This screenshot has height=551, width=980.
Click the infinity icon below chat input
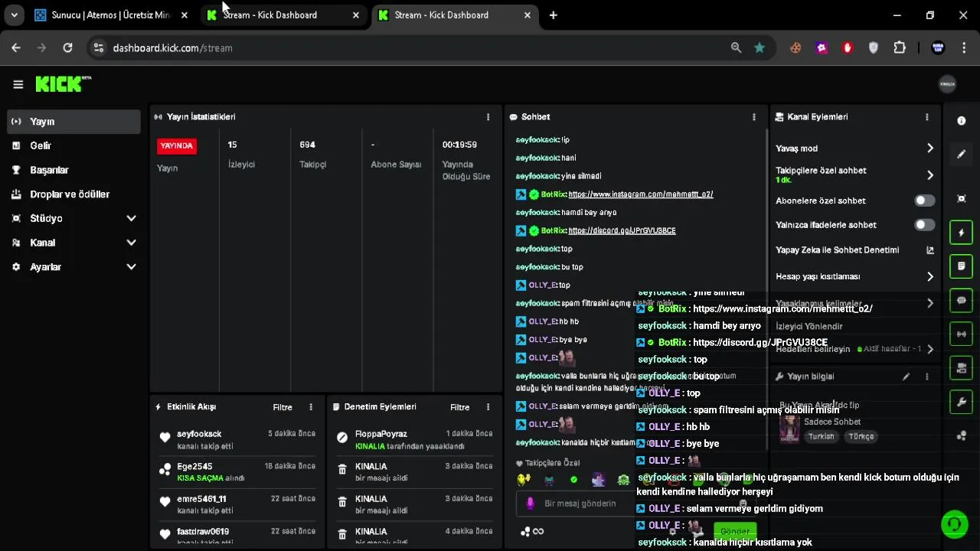pyautogui.click(x=538, y=532)
